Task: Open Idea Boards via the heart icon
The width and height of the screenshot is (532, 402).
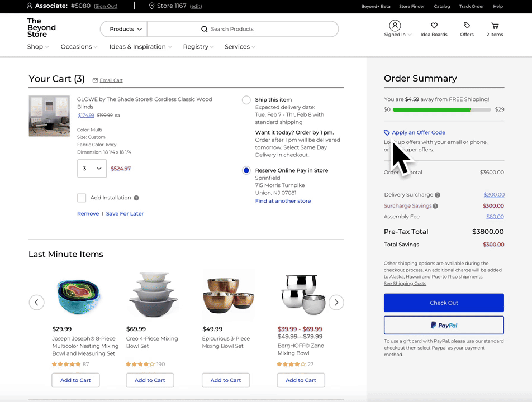Action: pos(434,25)
